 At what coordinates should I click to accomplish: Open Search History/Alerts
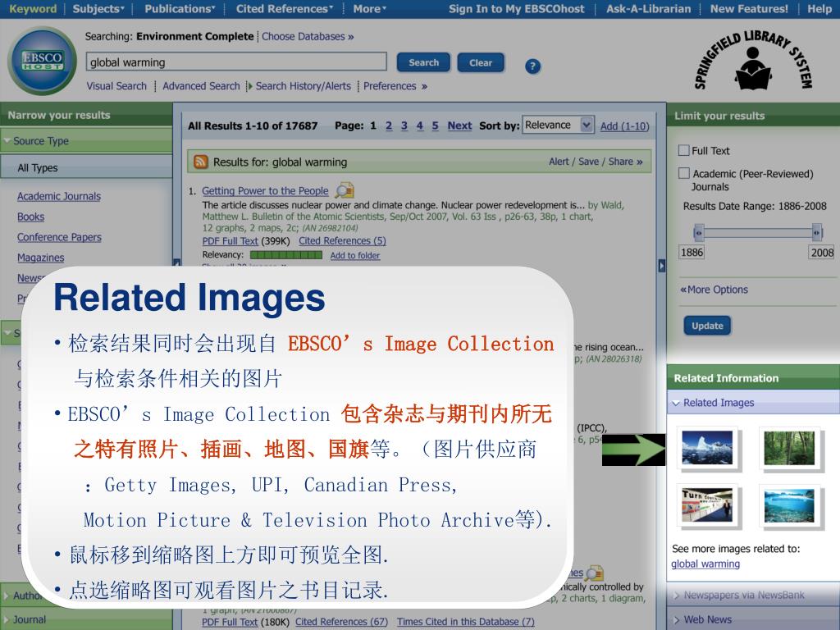tap(303, 85)
